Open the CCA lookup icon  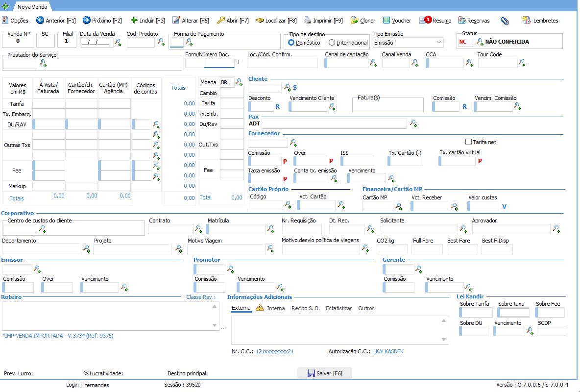(469, 63)
